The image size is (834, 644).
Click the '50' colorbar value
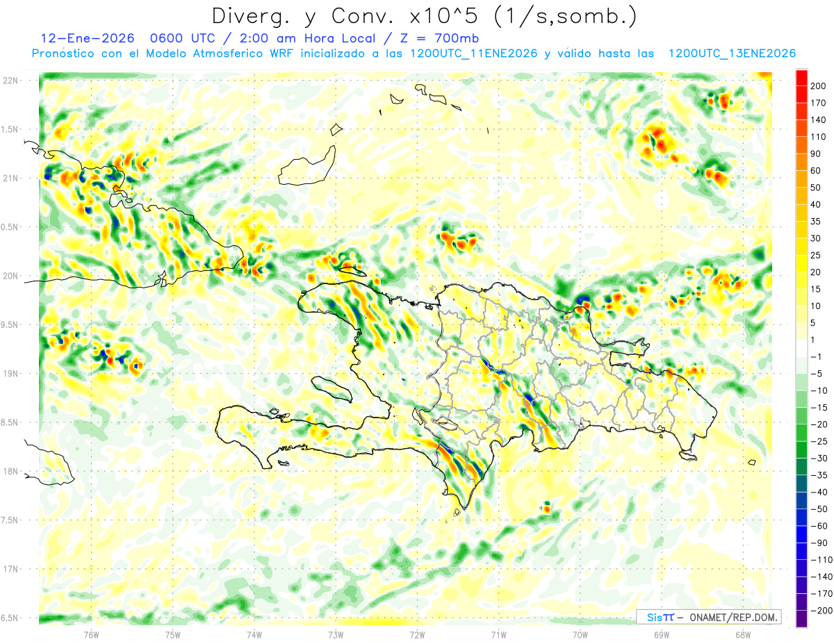point(816,188)
